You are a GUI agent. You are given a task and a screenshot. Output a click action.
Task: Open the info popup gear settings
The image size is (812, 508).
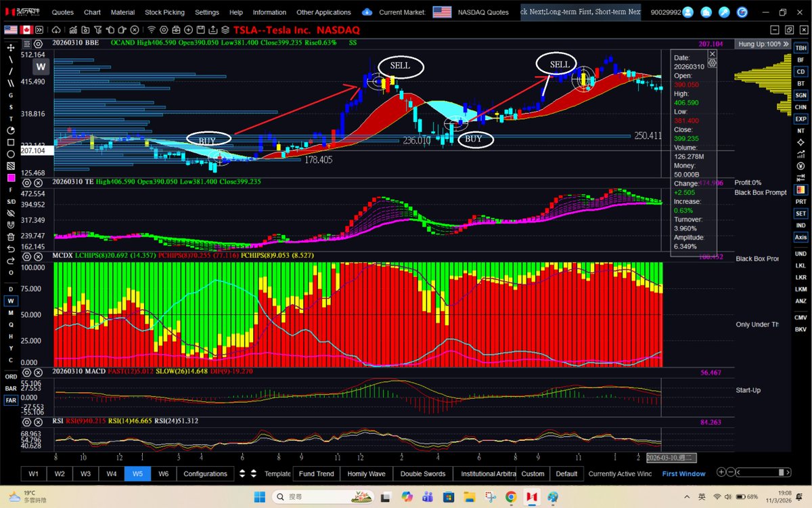(x=712, y=62)
